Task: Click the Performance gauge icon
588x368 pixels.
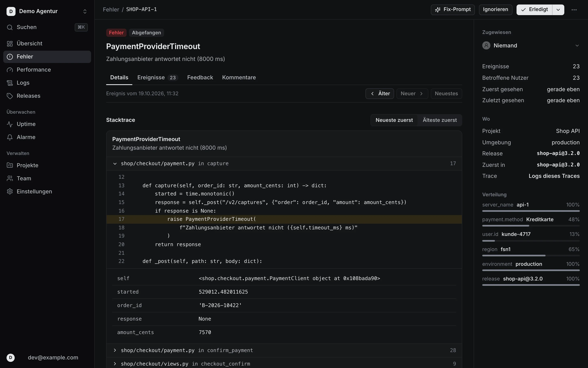Action: tap(10, 70)
